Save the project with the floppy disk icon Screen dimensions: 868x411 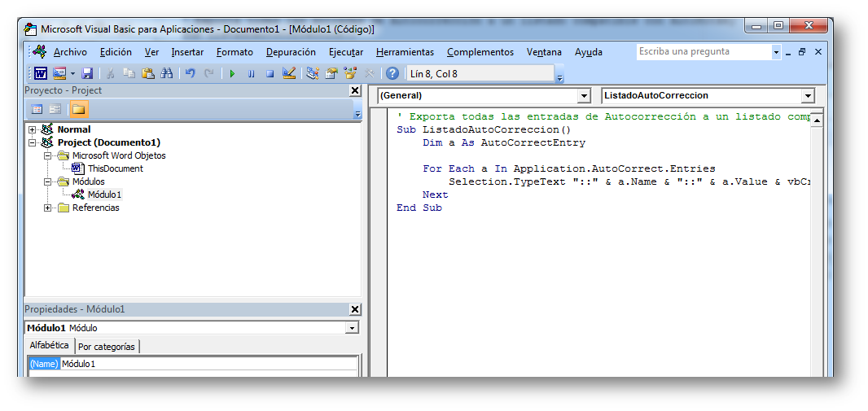pos(87,73)
